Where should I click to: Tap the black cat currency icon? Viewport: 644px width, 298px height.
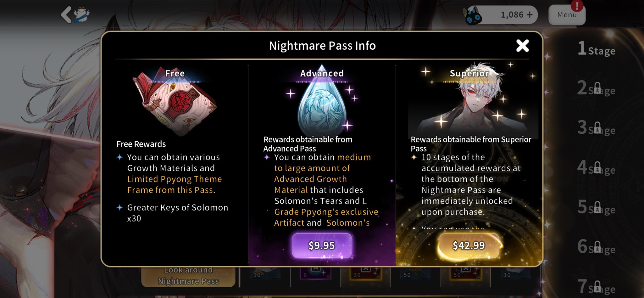pyautogui.click(x=473, y=16)
